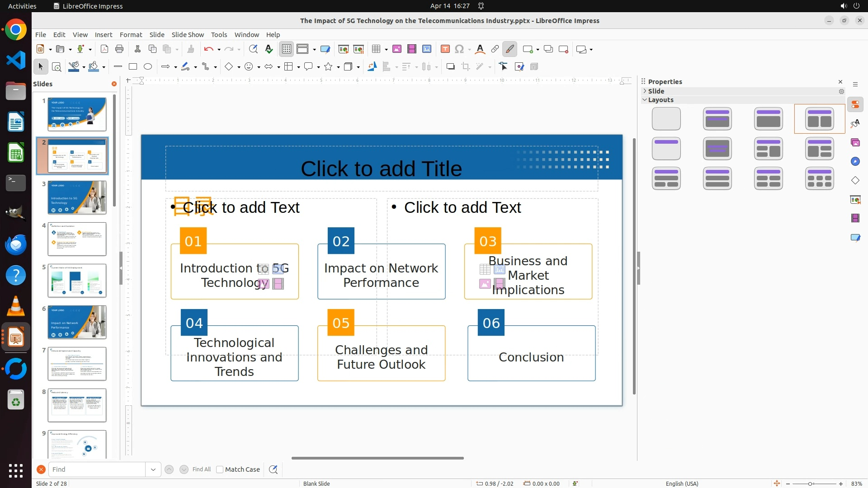Click the Find All button
Image resolution: width=868 pixels, height=488 pixels.
[202, 469]
